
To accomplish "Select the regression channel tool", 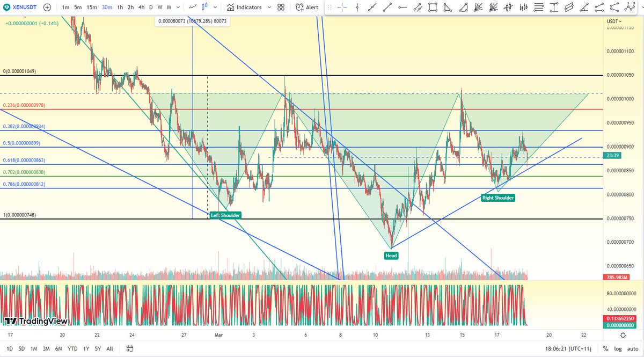I will coord(569,8).
